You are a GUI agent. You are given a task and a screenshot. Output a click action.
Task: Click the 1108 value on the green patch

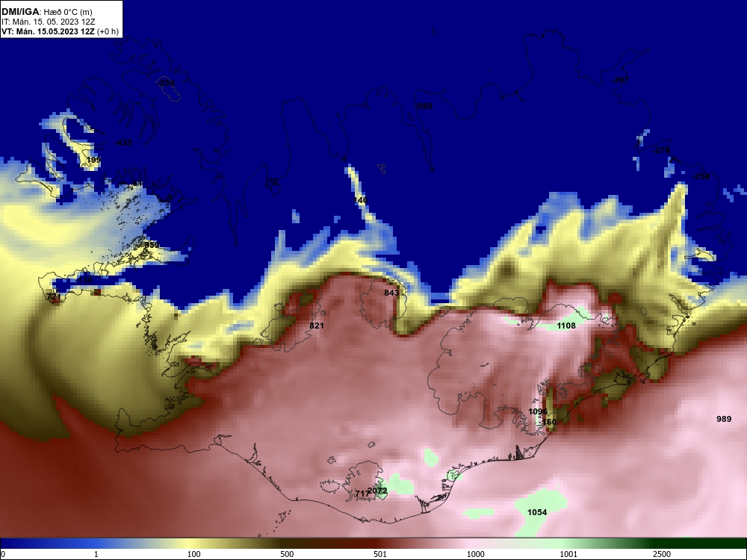(x=566, y=326)
